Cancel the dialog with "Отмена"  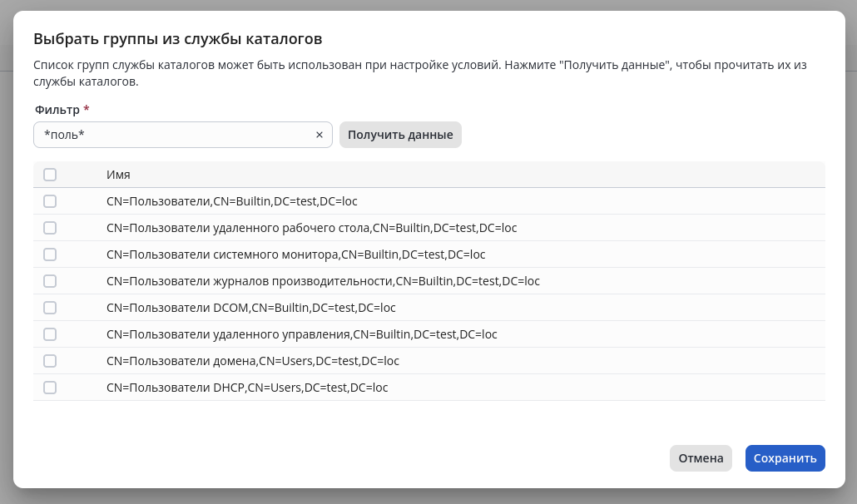(701, 458)
